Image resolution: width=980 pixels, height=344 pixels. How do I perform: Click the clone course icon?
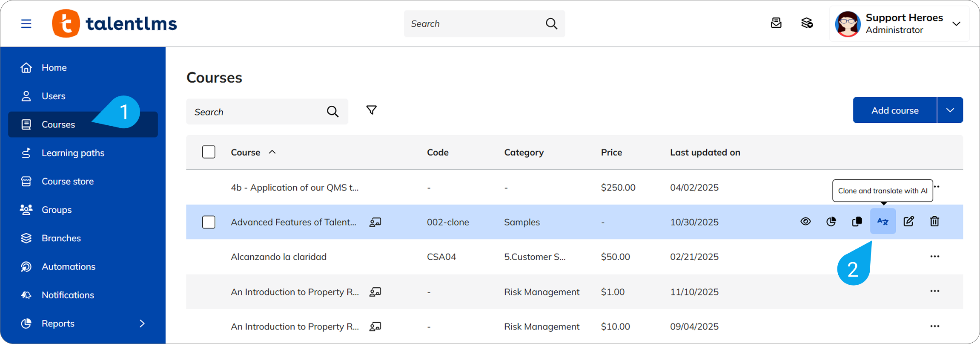(857, 221)
